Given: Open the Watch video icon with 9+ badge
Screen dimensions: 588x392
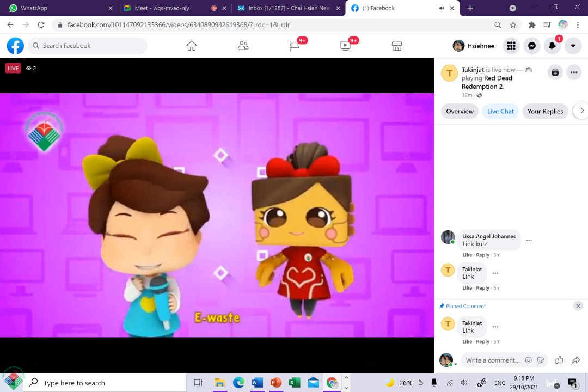Looking at the screenshot, I should click(x=345, y=46).
